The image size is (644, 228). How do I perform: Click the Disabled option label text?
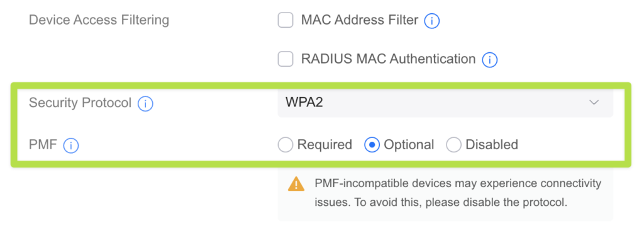coord(492,145)
